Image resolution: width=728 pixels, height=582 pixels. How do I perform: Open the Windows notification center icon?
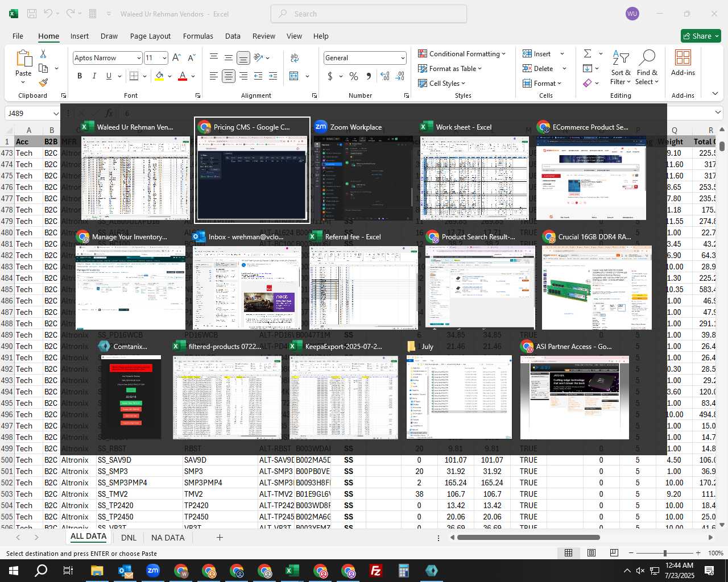(x=709, y=571)
